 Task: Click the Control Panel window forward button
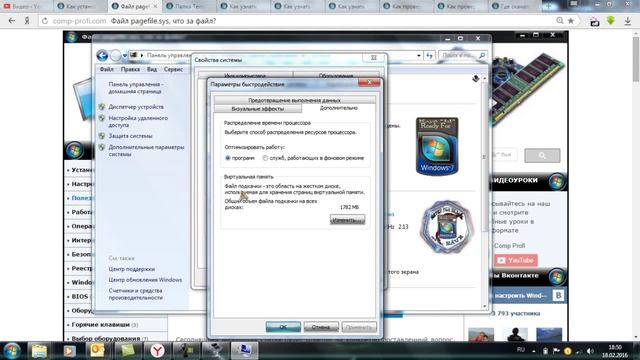[116, 55]
